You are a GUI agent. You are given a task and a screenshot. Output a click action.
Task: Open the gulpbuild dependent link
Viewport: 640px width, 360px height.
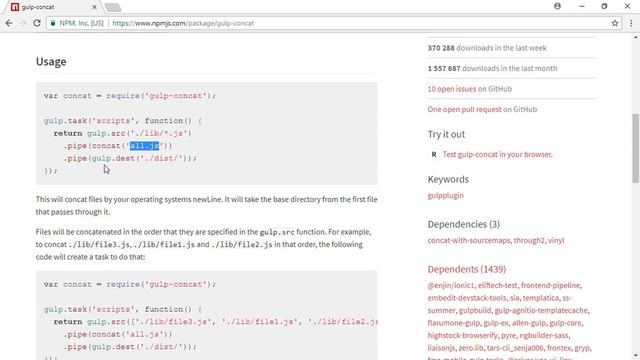tap(475, 311)
